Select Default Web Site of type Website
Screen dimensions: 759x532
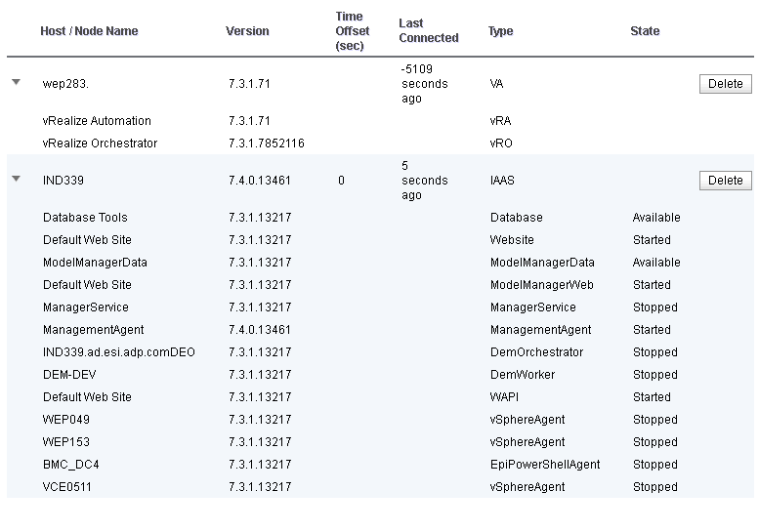[87, 240]
